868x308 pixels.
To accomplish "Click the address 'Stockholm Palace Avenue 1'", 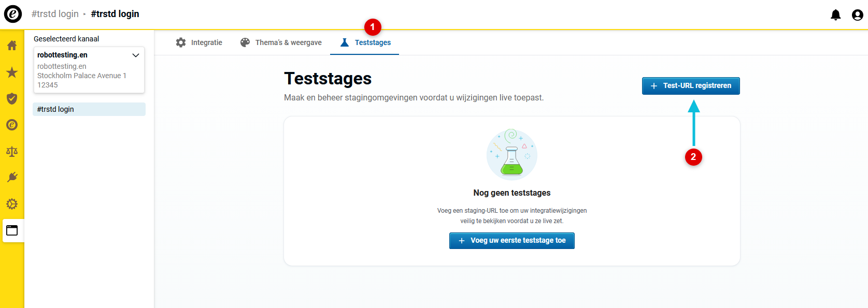I will 82,76.
